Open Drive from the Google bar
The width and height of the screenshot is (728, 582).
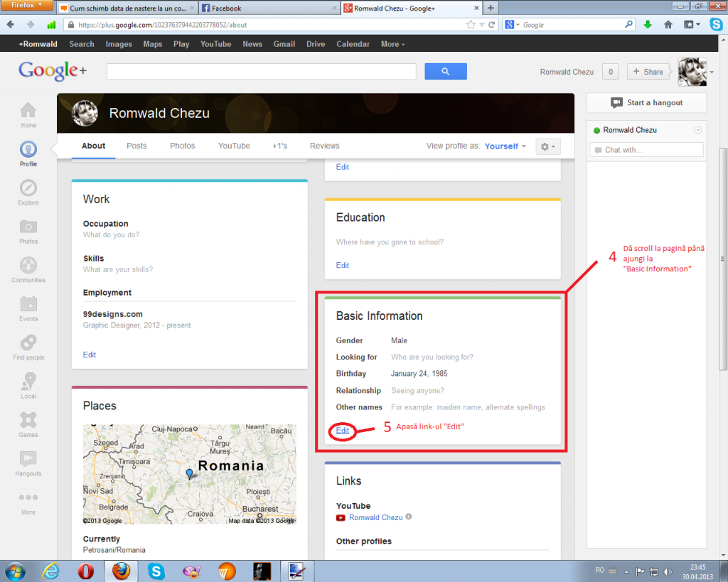click(316, 44)
